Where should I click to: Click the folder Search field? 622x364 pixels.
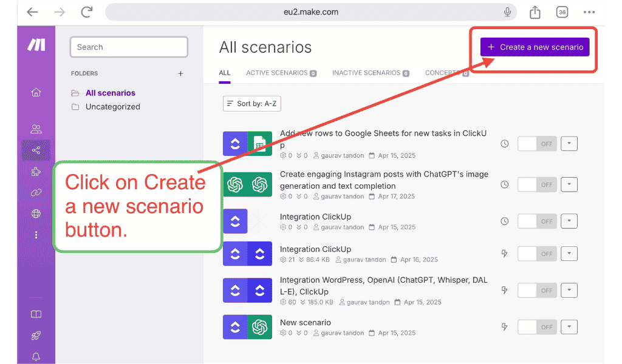[x=129, y=47]
